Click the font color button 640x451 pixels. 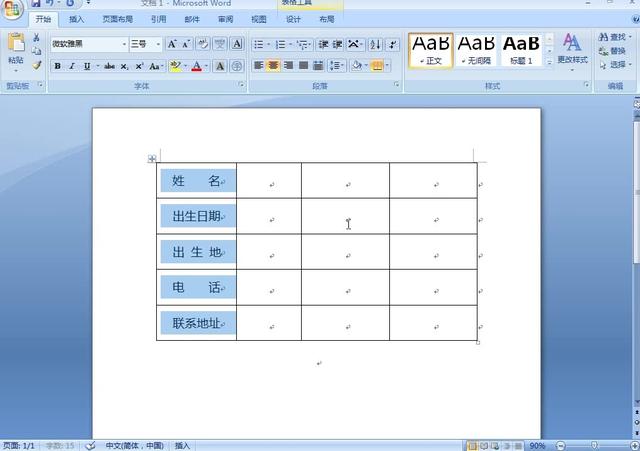[x=197, y=66]
